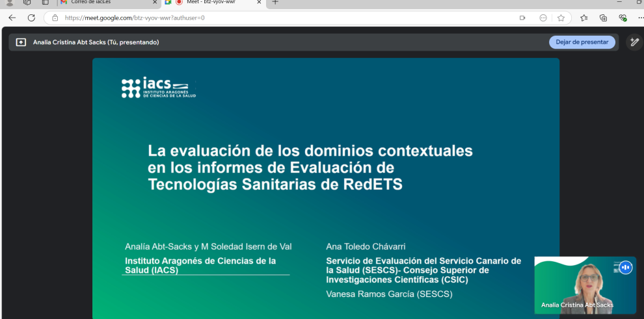This screenshot has width=644, height=319.
Task: Close the Correo de iacs.es tab
Action: [x=155, y=3]
